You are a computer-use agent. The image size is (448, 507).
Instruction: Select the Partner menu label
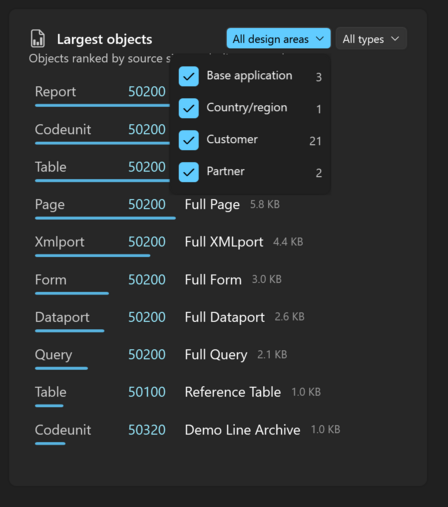tap(225, 171)
